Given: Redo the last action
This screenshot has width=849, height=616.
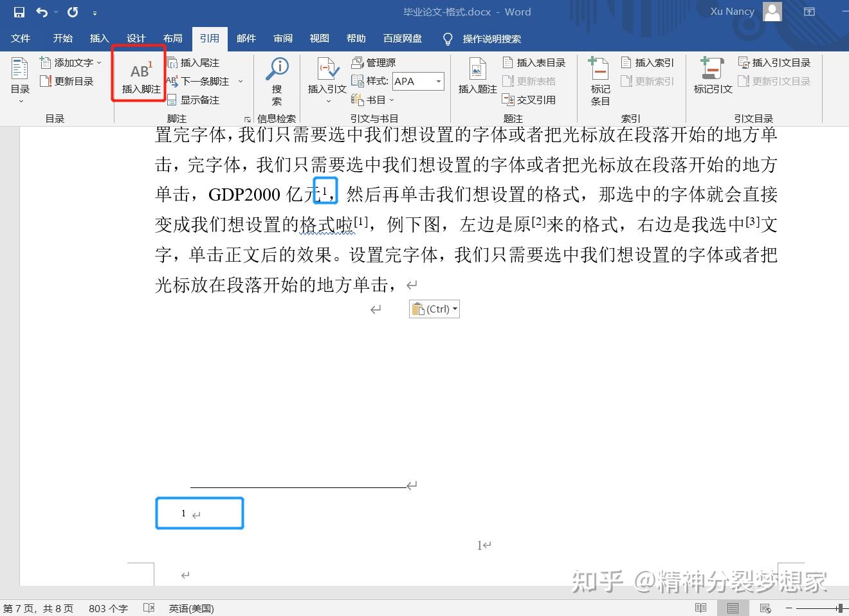Looking at the screenshot, I should pos(73,12).
